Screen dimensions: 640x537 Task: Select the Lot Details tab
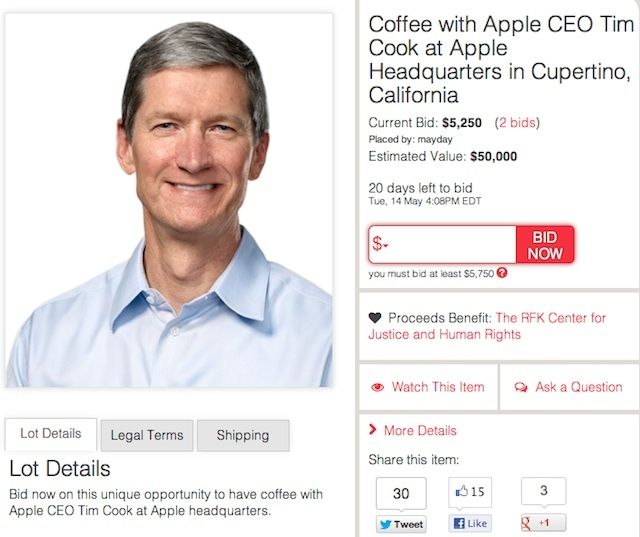coord(51,434)
